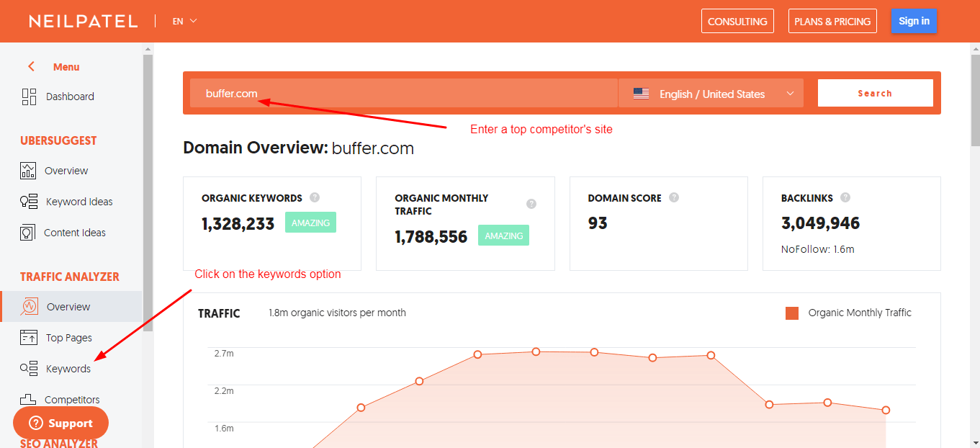980x448 pixels.
Task: Click the Keyword Ideas bulb icon
Action: pos(29,202)
